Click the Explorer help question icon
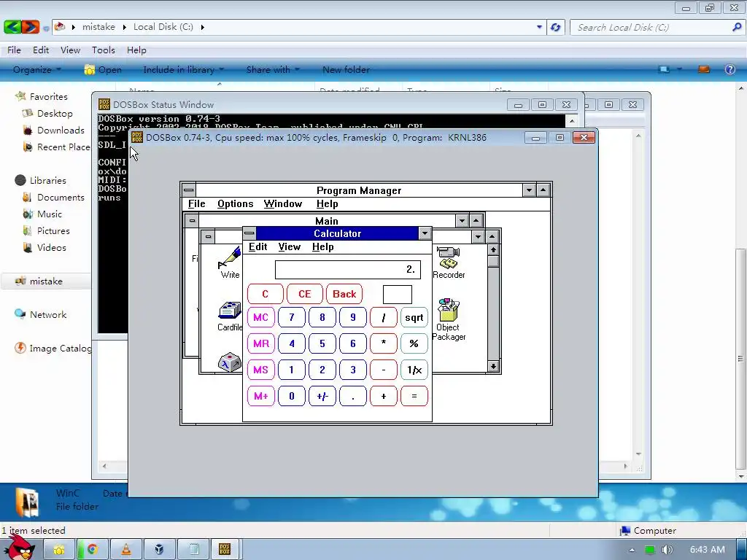This screenshot has width=747, height=560. (729, 69)
